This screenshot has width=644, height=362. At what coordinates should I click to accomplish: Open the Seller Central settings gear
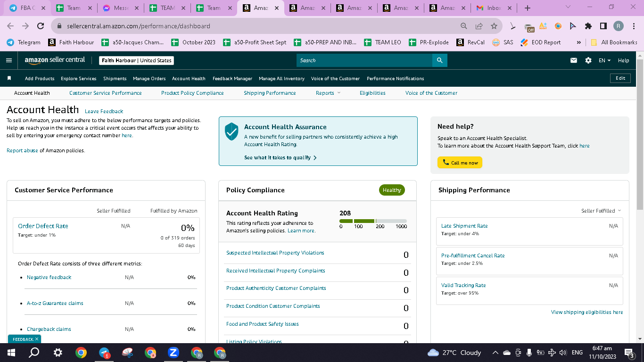[588, 60]
